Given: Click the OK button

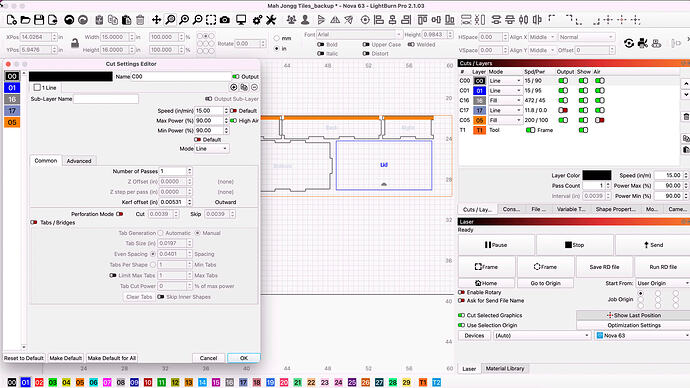Looking at the screenshot, I should [244, 358].
